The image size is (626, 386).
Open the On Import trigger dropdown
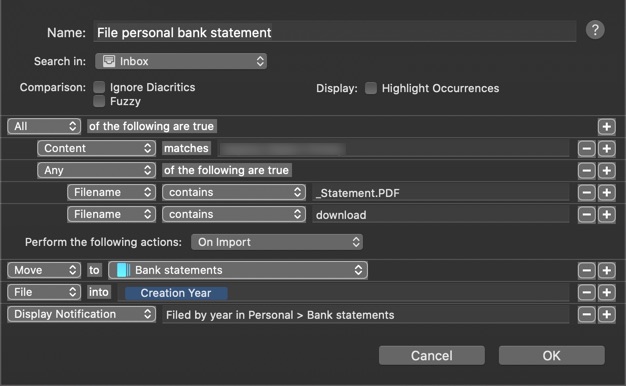coord(277,242)
